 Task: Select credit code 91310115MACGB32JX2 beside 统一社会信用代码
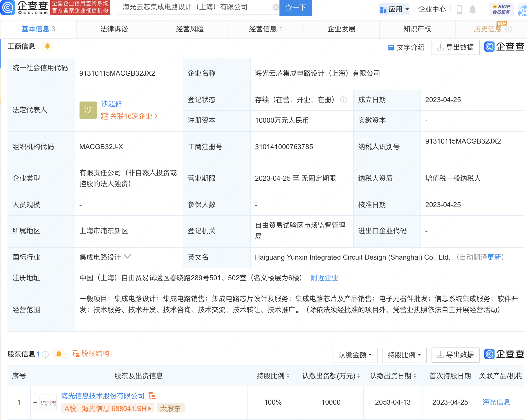pos(117,73)
